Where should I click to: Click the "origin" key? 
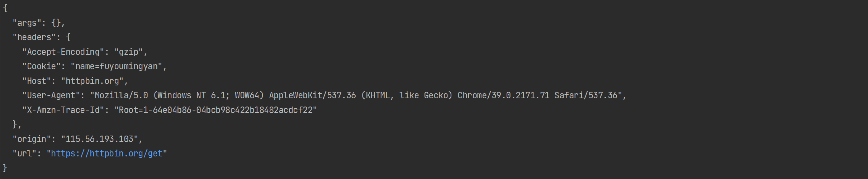pos(32,139)
